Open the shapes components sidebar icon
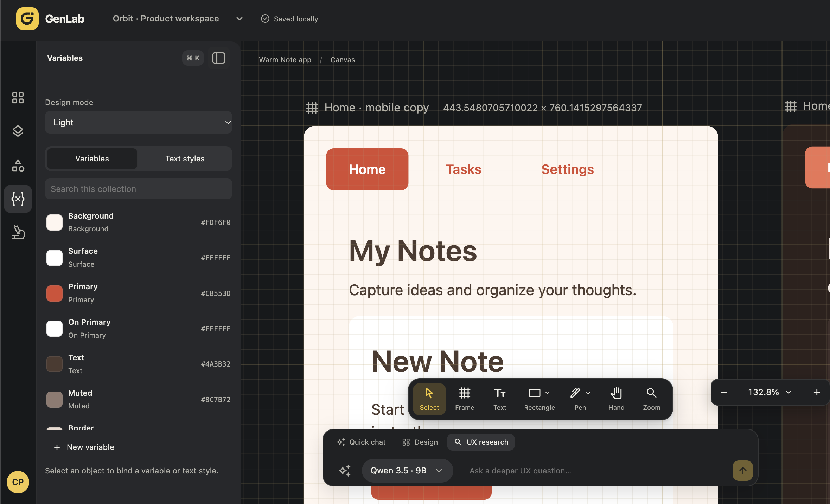This screenshot has height=504, width=830. tap(18, 165)
